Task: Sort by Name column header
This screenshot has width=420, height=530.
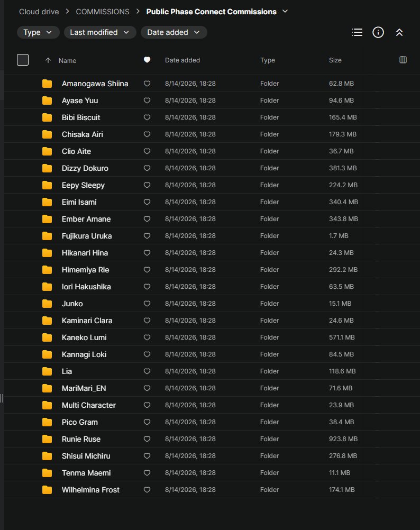Action: pyautogui.click(x=67, y=60)
